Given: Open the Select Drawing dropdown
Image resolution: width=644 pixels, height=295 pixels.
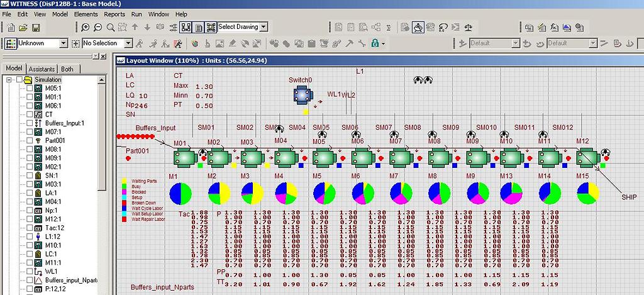Looking at the screenshot, I should coord(264,27).
